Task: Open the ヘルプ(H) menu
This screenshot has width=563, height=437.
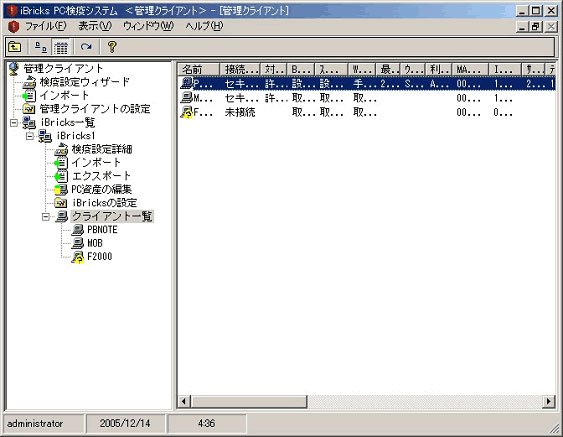Action: [204, 26]
